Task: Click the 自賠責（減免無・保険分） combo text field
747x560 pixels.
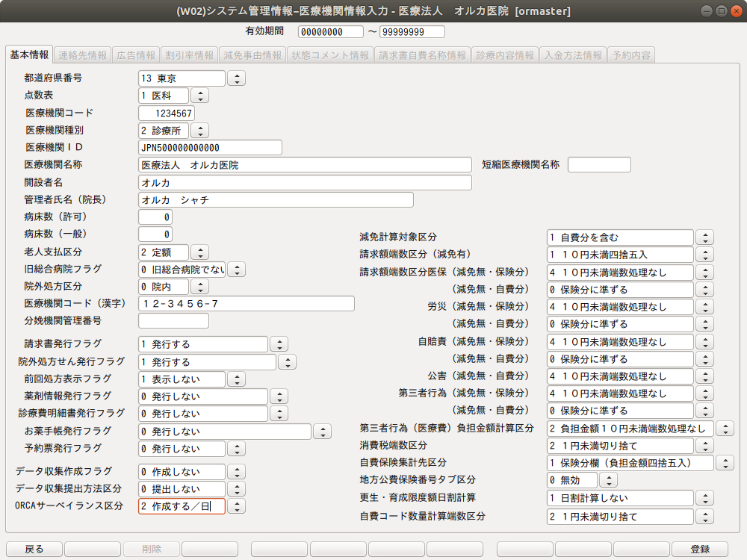Action: (620, 342)
